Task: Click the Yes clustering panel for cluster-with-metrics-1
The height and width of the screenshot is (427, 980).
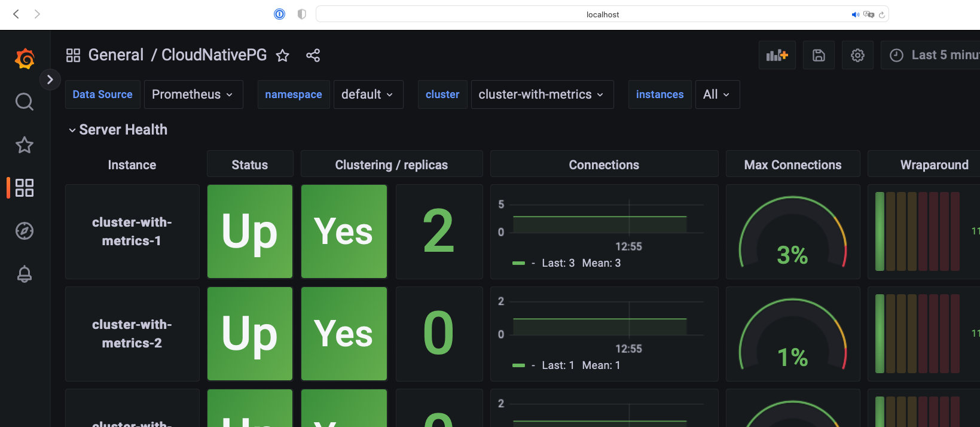Action: point(344,231)
